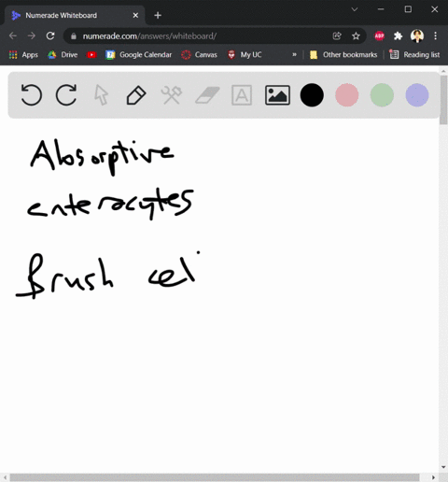The height and width of the screenshot is (482, 448).
Task: Redo the whiteboard stroke
Action: 66,94
